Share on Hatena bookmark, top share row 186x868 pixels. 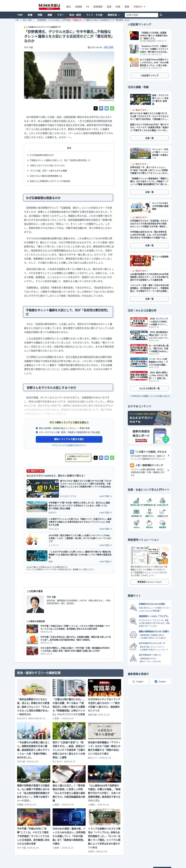106,108
